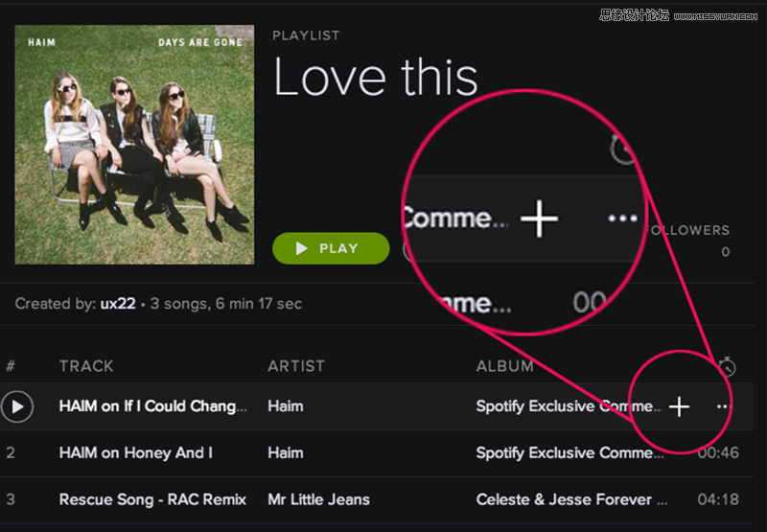Select track HAIM on Honey And I
This screenshot has height=532, width=767.
tap(136, 452)
